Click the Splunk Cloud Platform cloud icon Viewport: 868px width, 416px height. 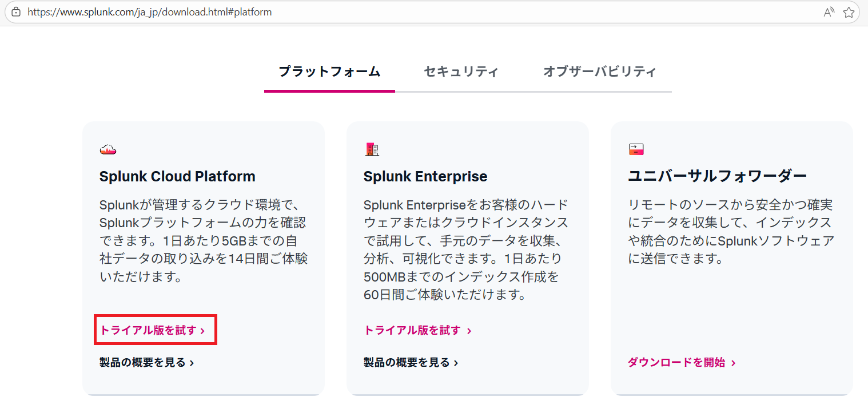[x=108, y=150]
